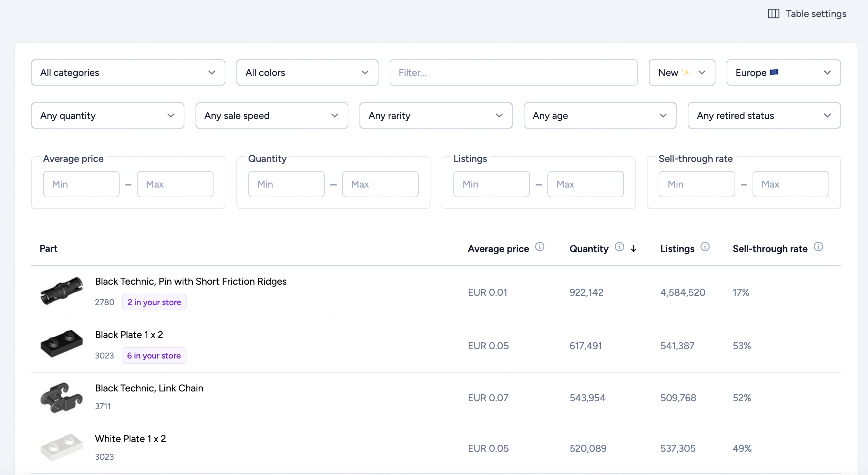Open Black Plate 1 x 2 thumbnail
Viewport: 868px width, 475px height.
point(62,344)
